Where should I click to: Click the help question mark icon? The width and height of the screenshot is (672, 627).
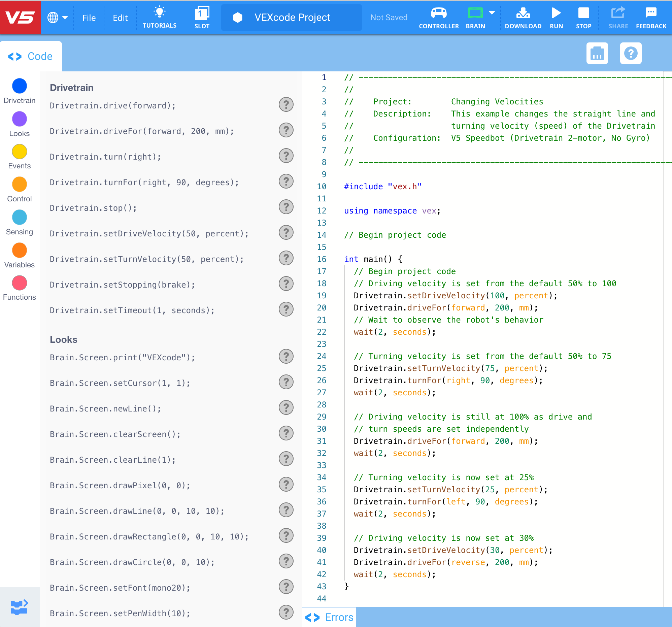[x=631, y=54]
